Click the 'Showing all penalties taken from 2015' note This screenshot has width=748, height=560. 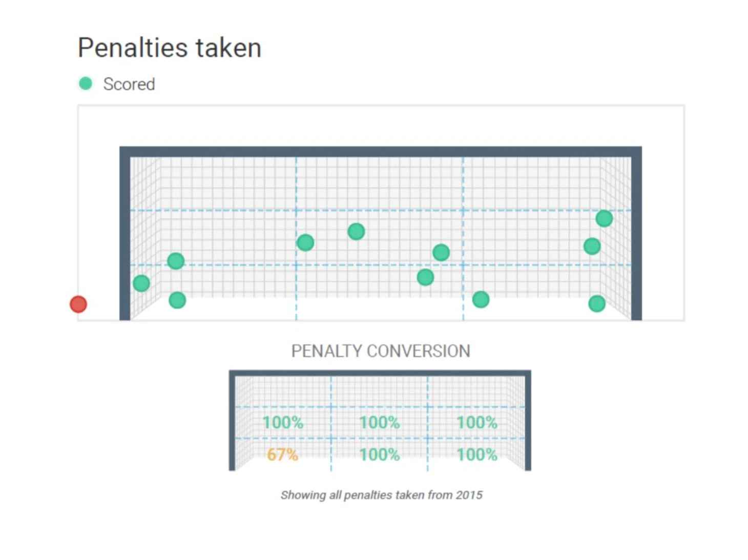[x=382, y=495]
